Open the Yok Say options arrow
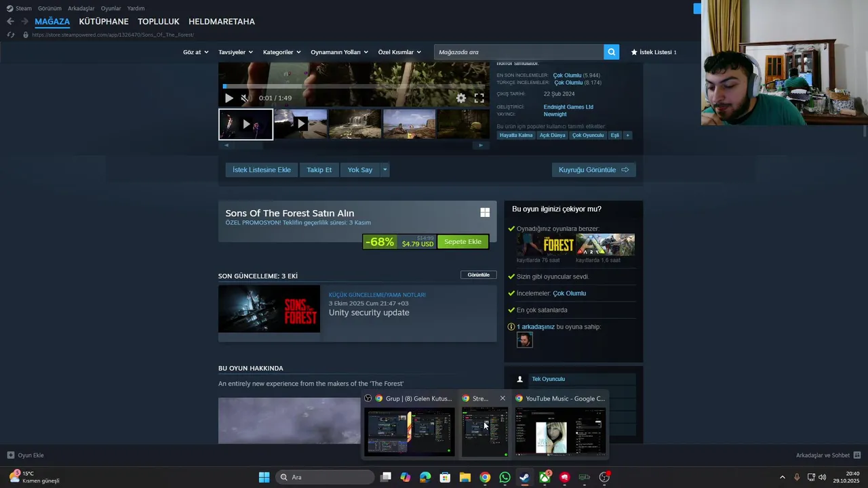The width and height of the screenshot is (868, 488). click(x=384, y=169)
